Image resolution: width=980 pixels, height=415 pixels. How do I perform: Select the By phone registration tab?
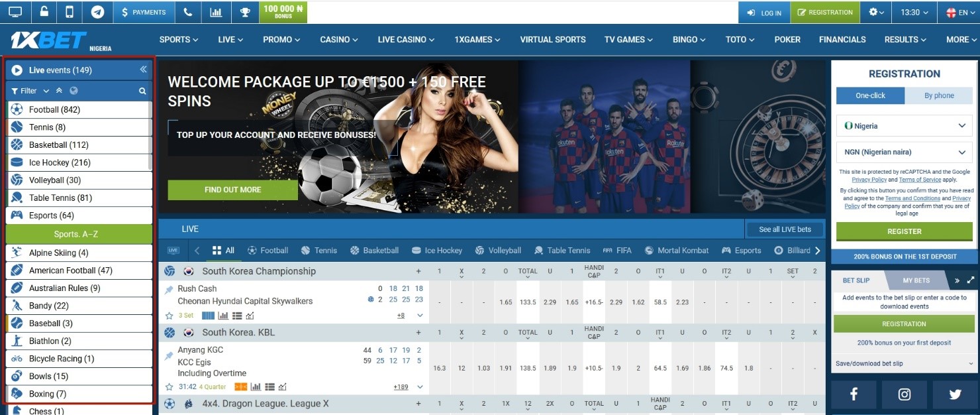939,95
